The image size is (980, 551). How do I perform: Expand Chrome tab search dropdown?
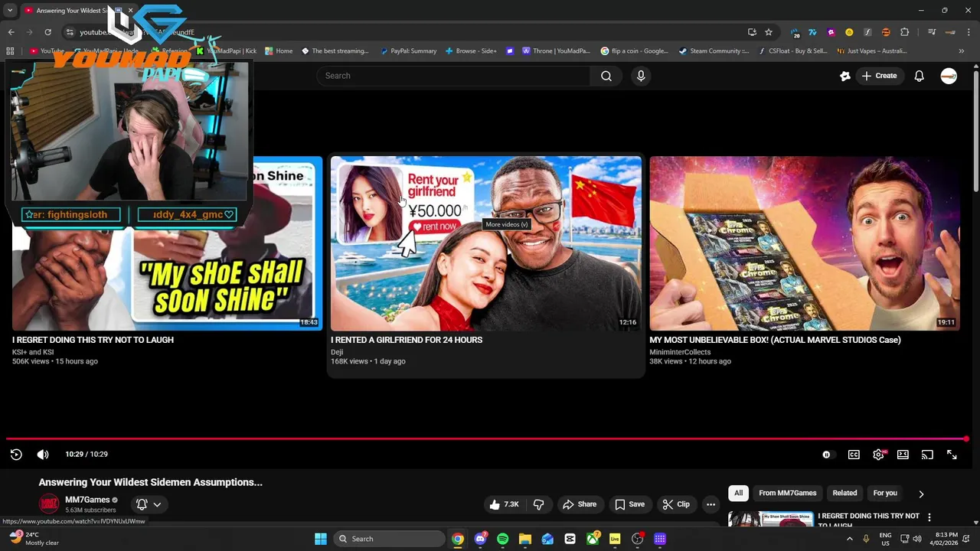tap(9, 11)
